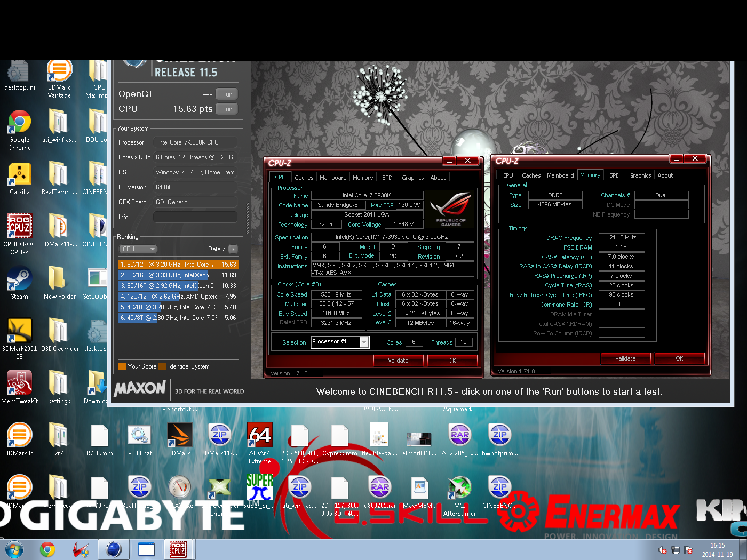747x560 pixels.
Task: Expand the ranking Details arrow
Action: coord(233,249)
